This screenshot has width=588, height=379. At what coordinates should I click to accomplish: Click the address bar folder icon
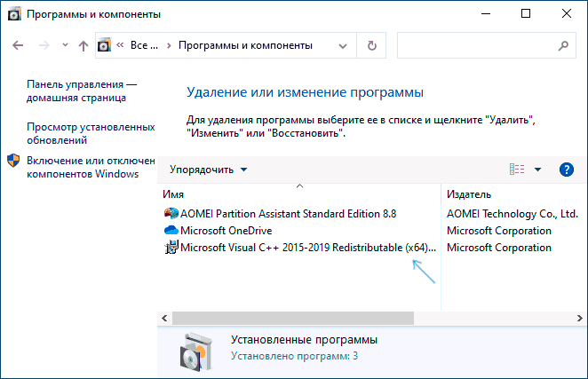click(x=104, y=45)
